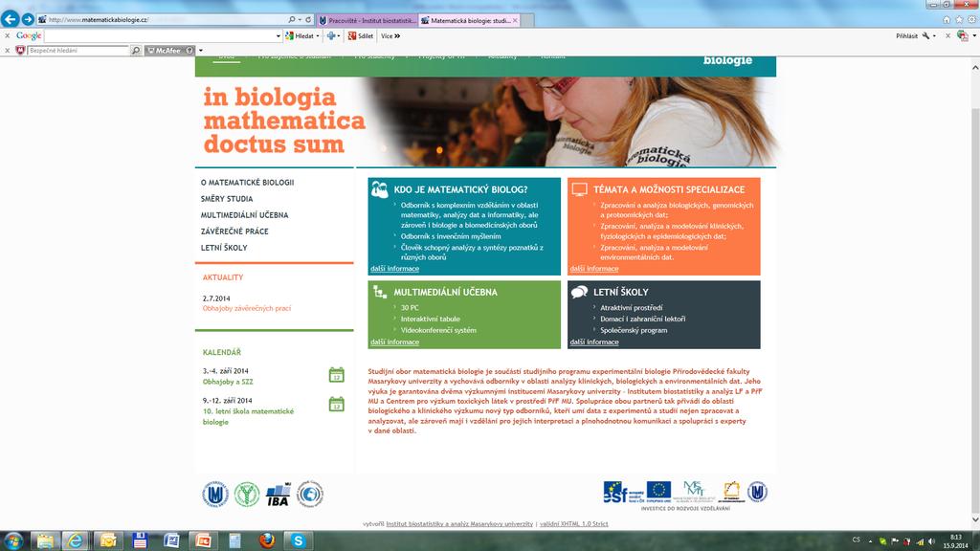Click the McAfee secure search magnifier button
This screenshot has width=980, height=551.
(x=136, y=50)
